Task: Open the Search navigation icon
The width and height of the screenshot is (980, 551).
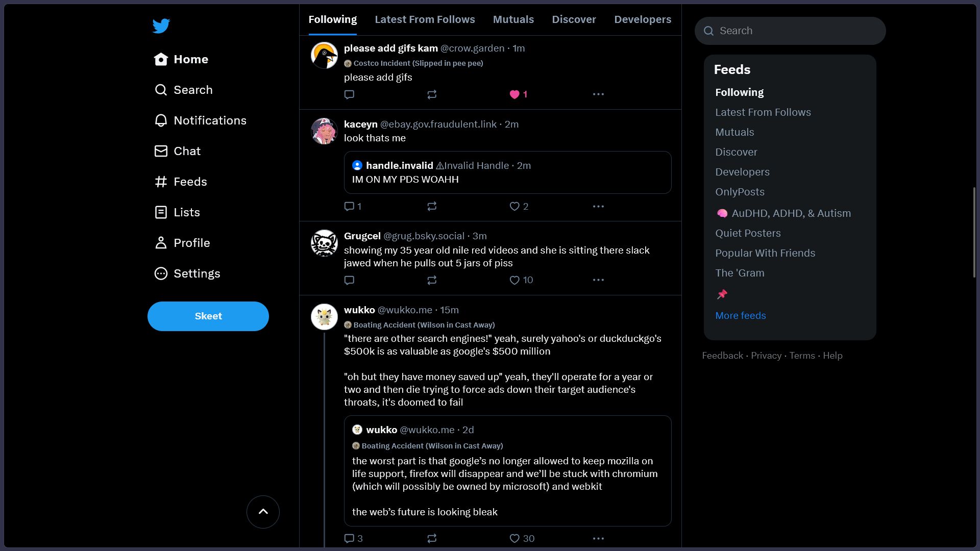Action: point(160,89)
